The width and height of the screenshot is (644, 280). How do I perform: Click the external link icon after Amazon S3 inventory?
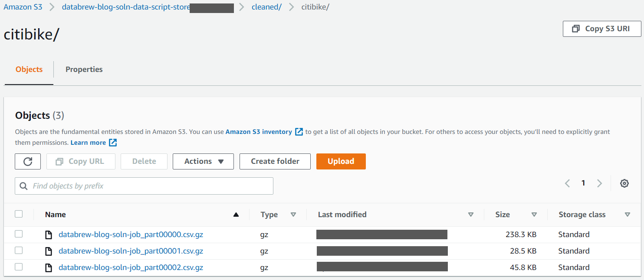coord(299,132)
